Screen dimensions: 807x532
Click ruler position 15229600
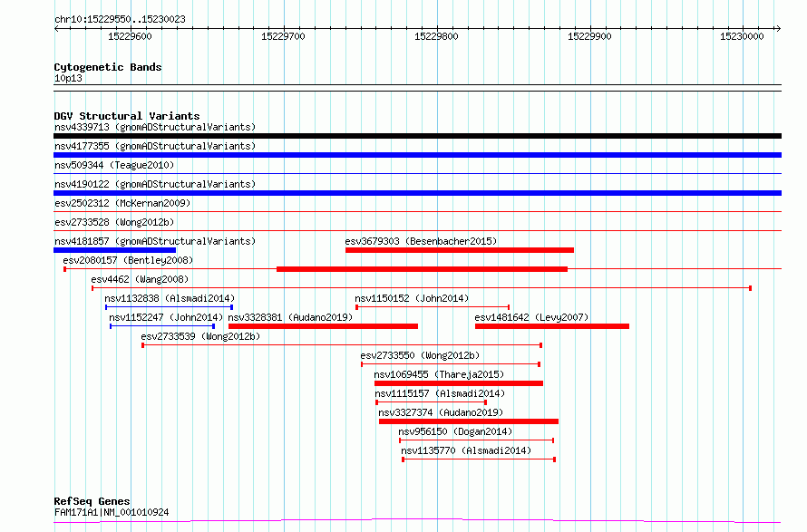tap(130, 36)
